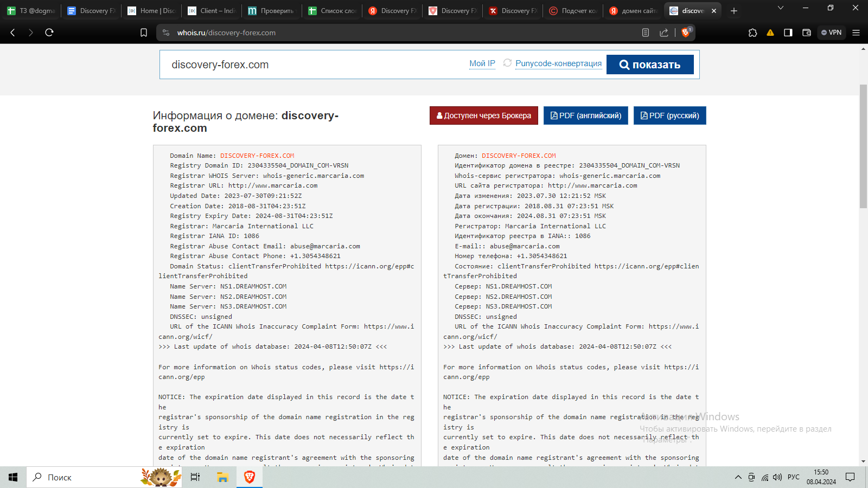
Task: Toggle the browser sidebar panel icon
Action: point(788,33)
